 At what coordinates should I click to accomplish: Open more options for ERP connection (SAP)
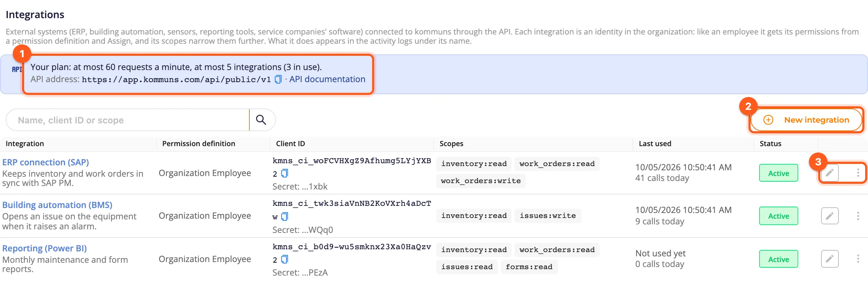[x=858, y=173]
